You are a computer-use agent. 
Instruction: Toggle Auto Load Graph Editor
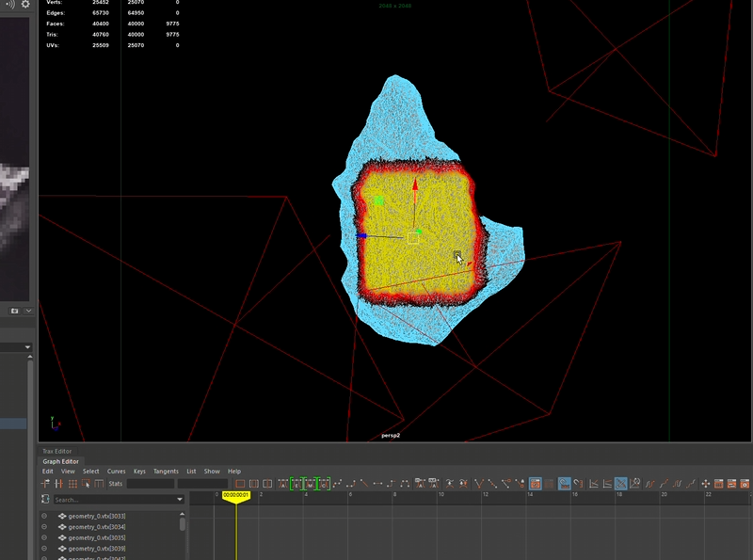pos(535,484)
